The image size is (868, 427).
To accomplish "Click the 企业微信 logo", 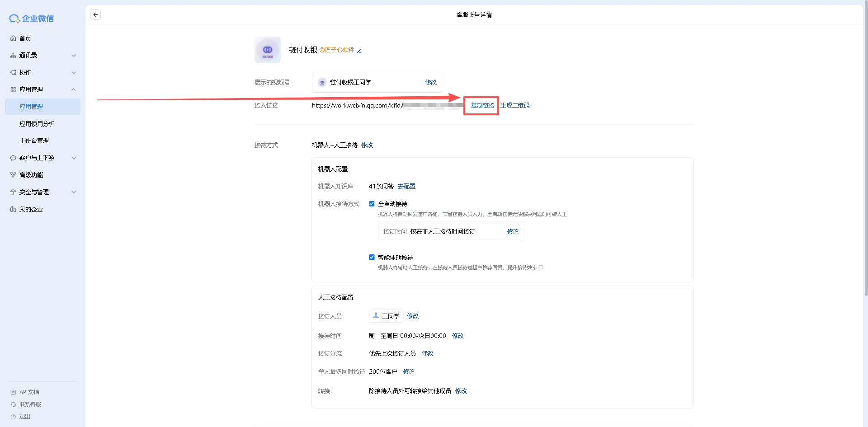I will tap(32, 19).
